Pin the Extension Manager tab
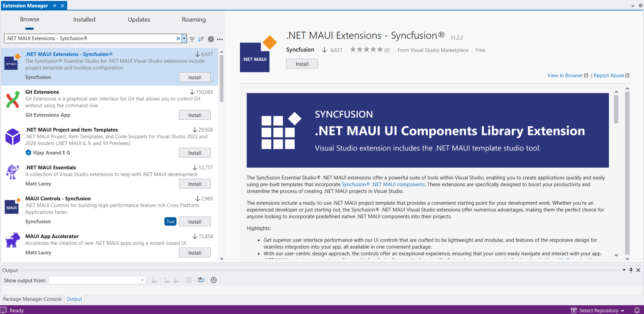The image size is (644, 314). pyautogui.click(x=55, y=6)
